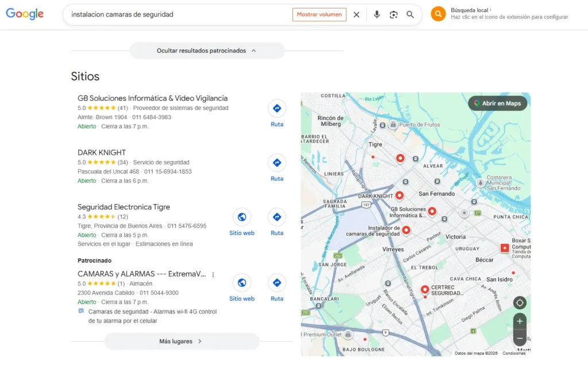The image size is (588, 368).
Task: Click the my-location compass icon on map
Action: coord(520,302)
